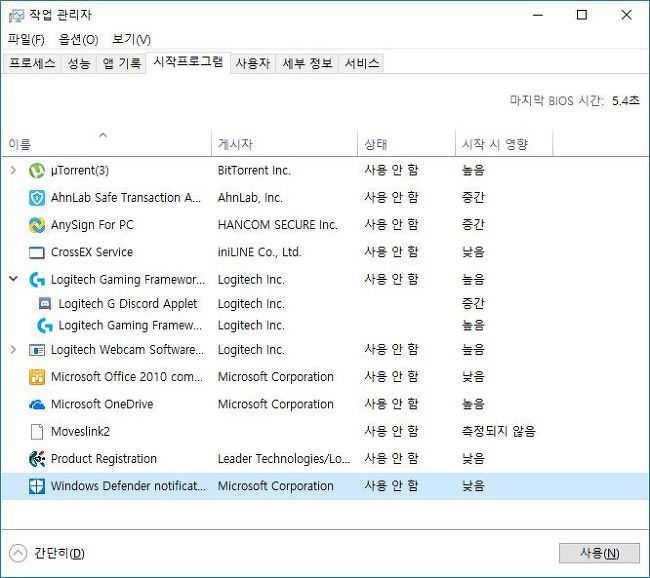The height and width of the screenshot is (578, 650).
Task: Switch to the 프로세스 tab
Action: point(32,63)
